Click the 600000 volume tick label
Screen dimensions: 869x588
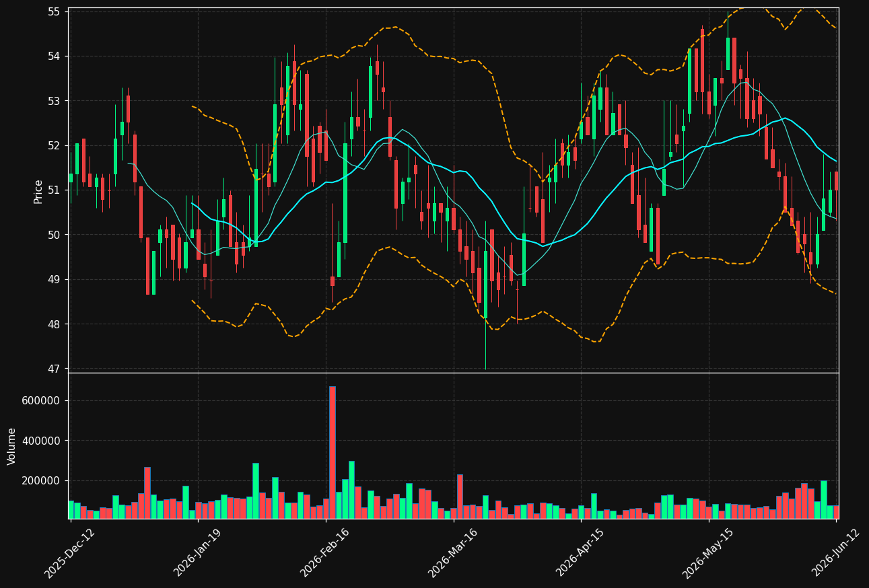tap(41, 401)
